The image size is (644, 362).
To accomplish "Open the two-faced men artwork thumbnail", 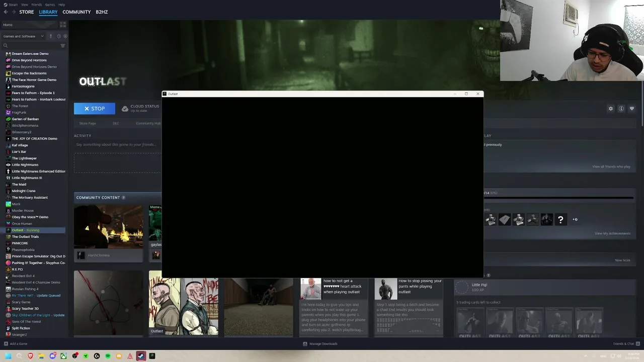I will pyautogui.click(x=184, y=303).
